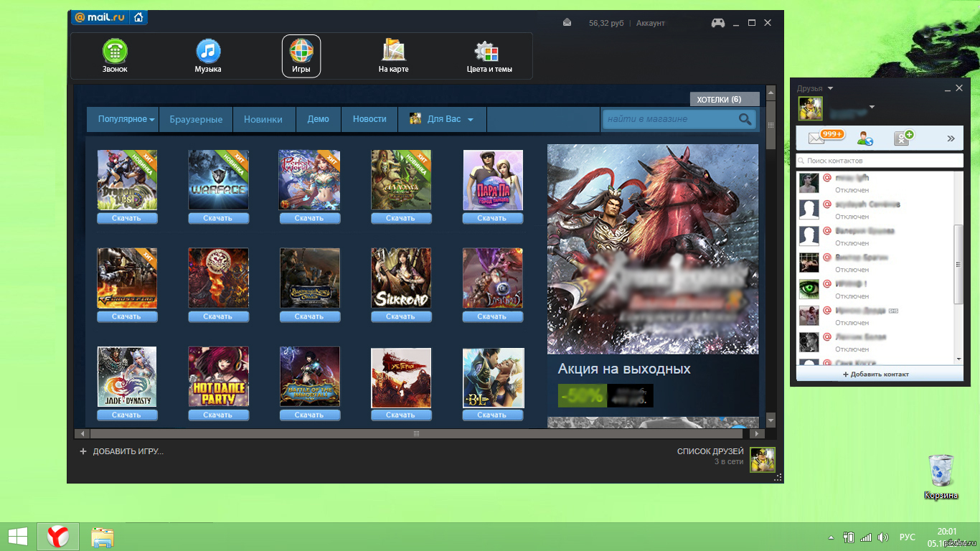The width and height of the screenshot is (980, 551).
Task: Open Yandex browser from the taskbar
Action: pos(58,536)
